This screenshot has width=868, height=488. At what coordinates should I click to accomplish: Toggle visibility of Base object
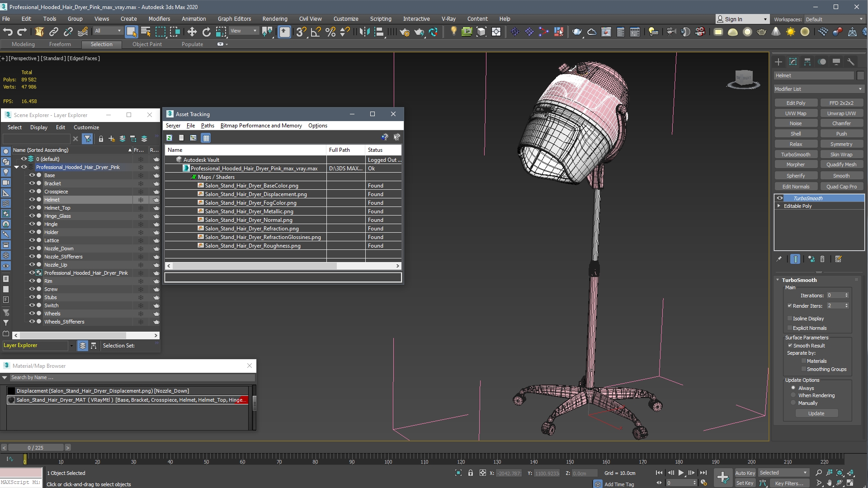(x=32, y=175)
